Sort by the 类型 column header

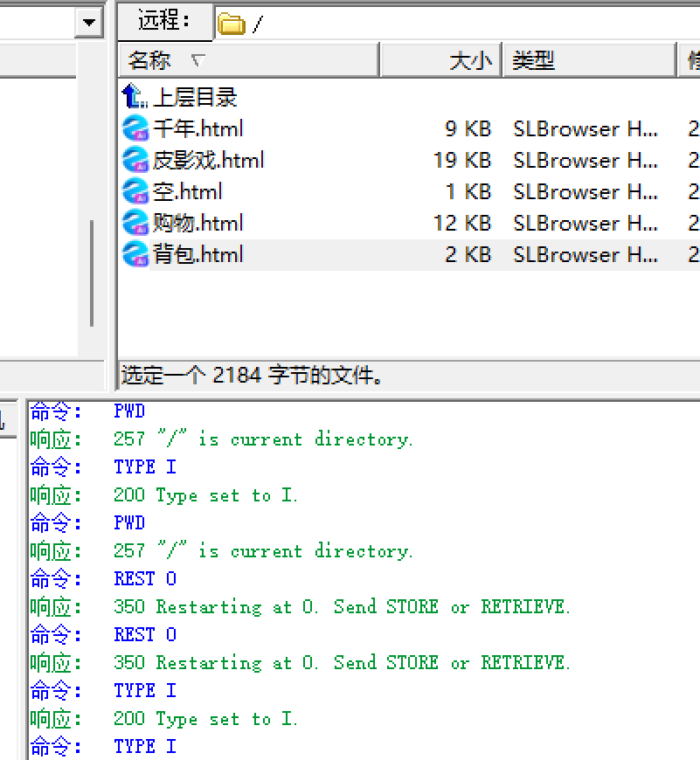590,60
